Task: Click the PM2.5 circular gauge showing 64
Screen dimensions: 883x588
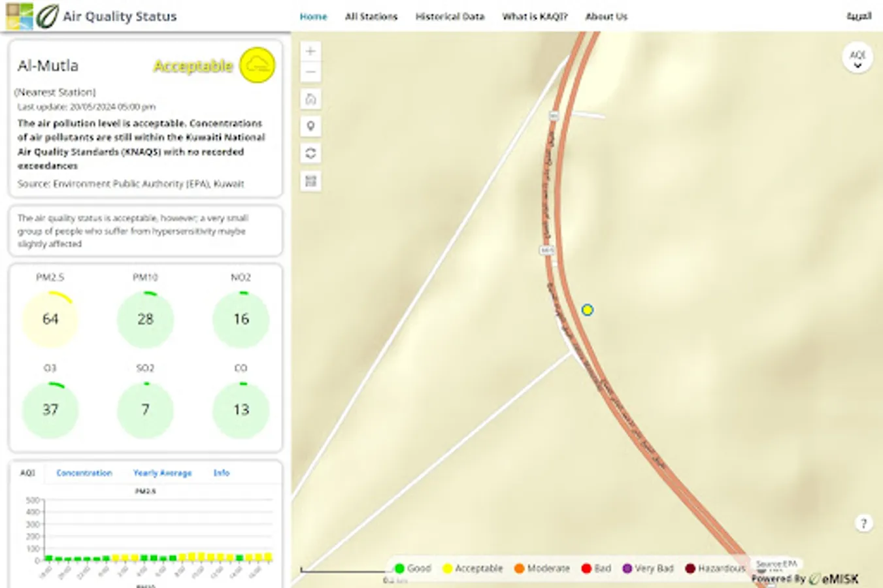Action: point(50,318)
